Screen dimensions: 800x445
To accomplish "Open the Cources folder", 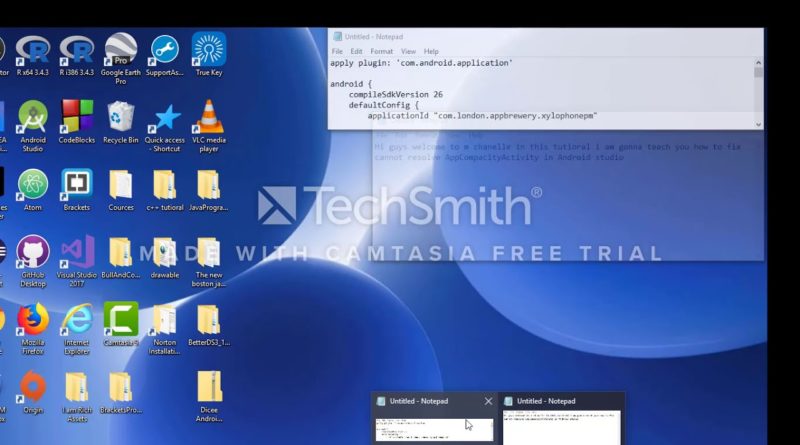I will click(120, 190).
